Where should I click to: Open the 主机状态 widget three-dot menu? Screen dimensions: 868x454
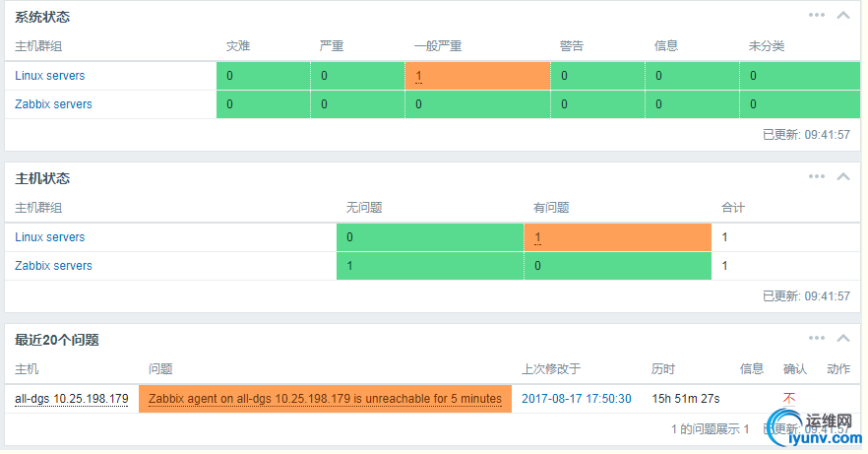(x=817, y=176)
